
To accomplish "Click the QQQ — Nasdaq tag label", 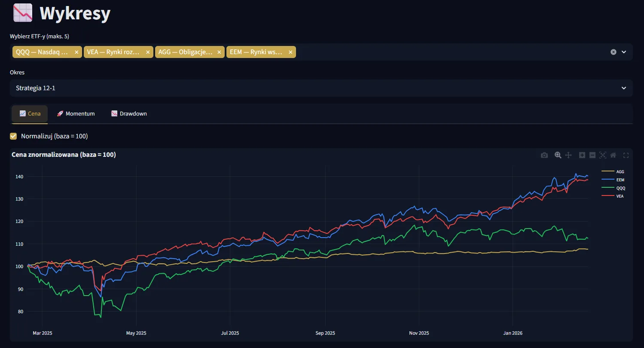I will [42, 52].
